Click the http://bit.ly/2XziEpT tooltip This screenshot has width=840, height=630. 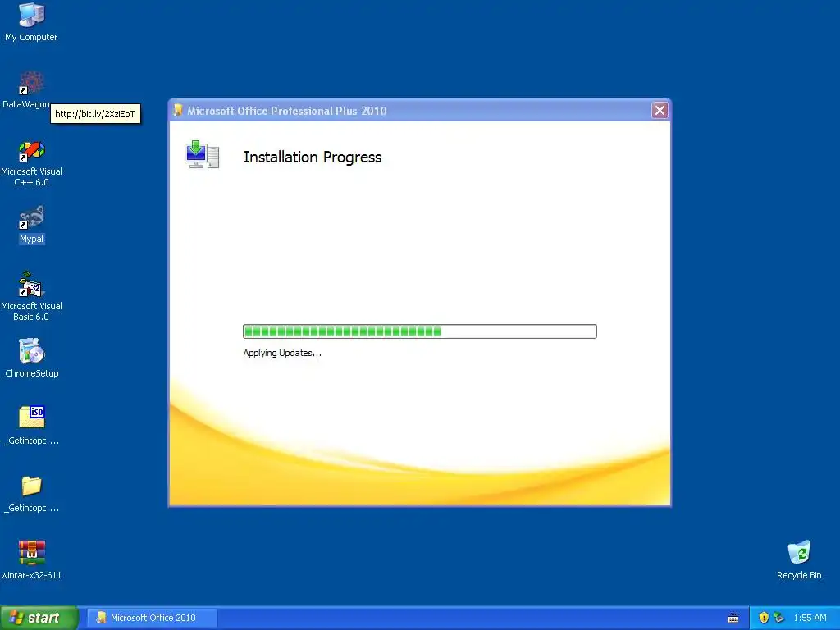click(x=95, y=113)
